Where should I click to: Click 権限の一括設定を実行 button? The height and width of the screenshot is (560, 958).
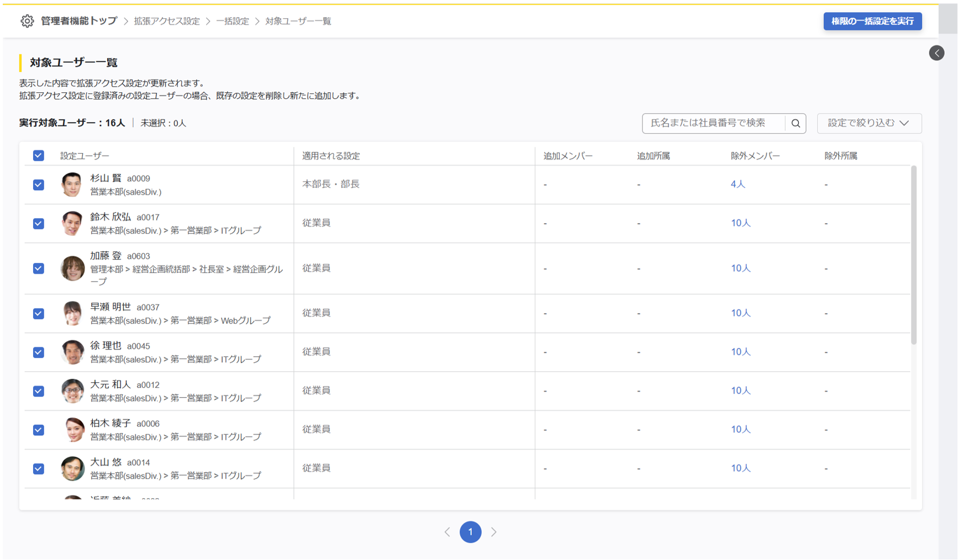coord(872,21)
